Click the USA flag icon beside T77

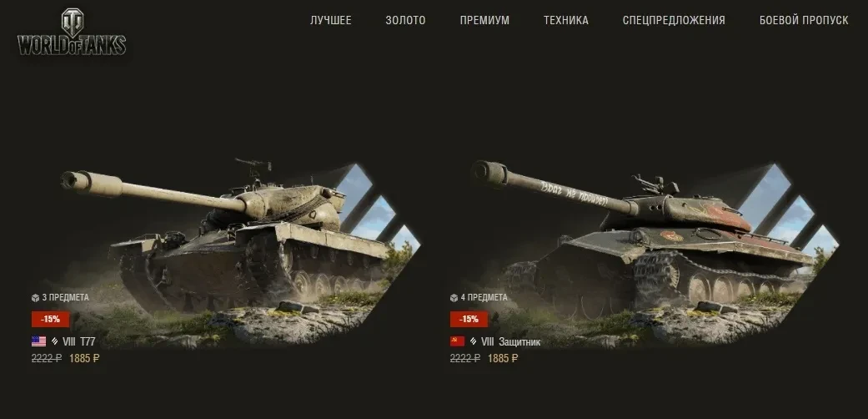coord(38,341)
